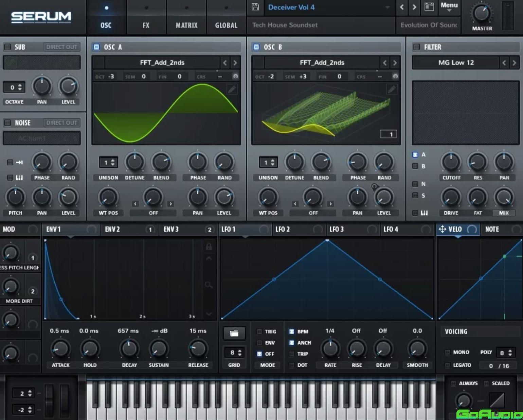The image size is (523, 420).
Task: Save preset with the floppy disk icon
Action: coord(255,7)
